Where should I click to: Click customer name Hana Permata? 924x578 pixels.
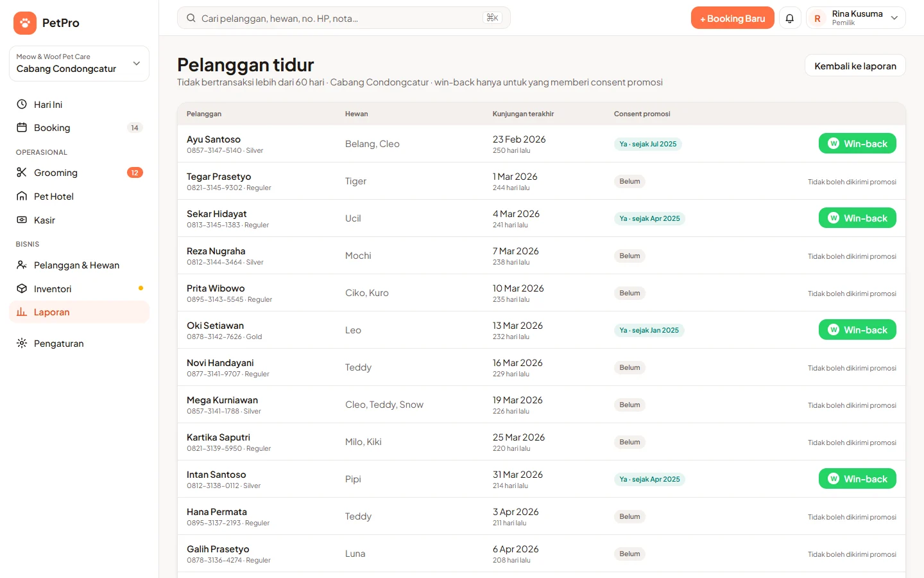tap(217, 512)
